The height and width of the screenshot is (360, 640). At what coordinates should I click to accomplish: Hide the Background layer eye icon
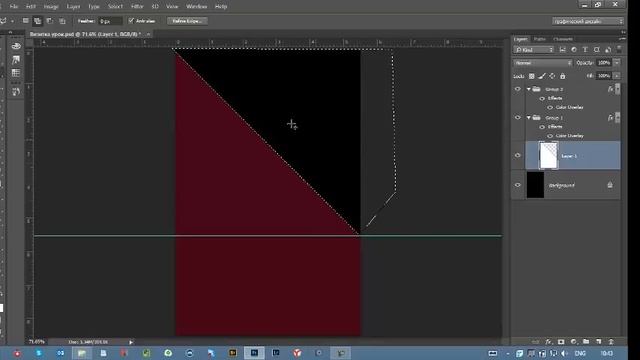518,185
